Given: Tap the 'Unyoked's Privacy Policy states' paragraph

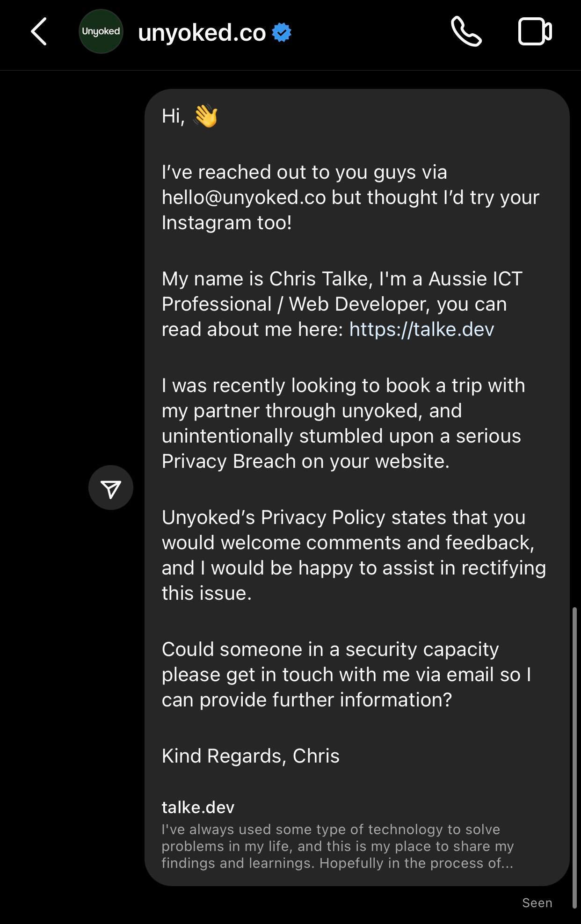Looking at the screenshot, I should click(x=354, y=555).
